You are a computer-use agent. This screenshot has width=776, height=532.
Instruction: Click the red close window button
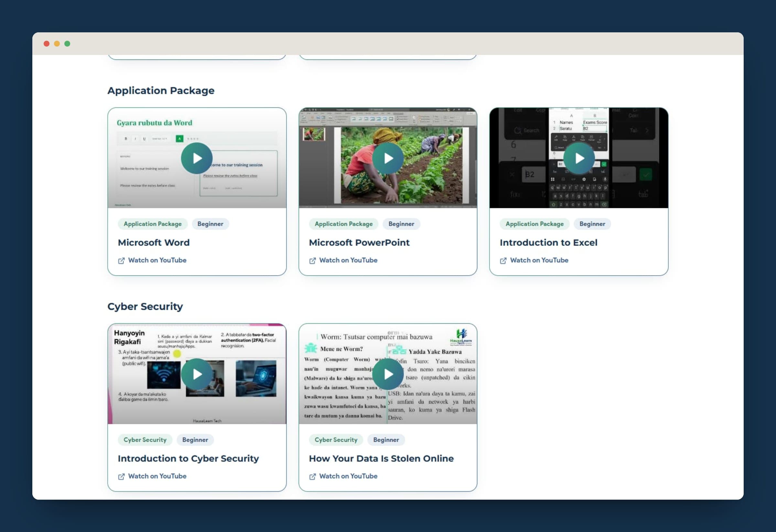(x=47, y=44)
